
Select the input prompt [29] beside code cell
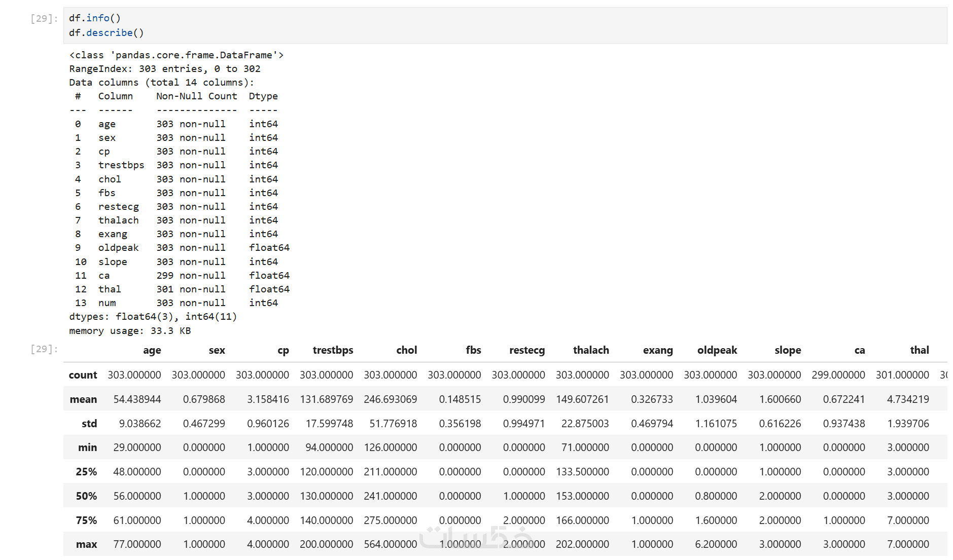[x=44, y=18]
